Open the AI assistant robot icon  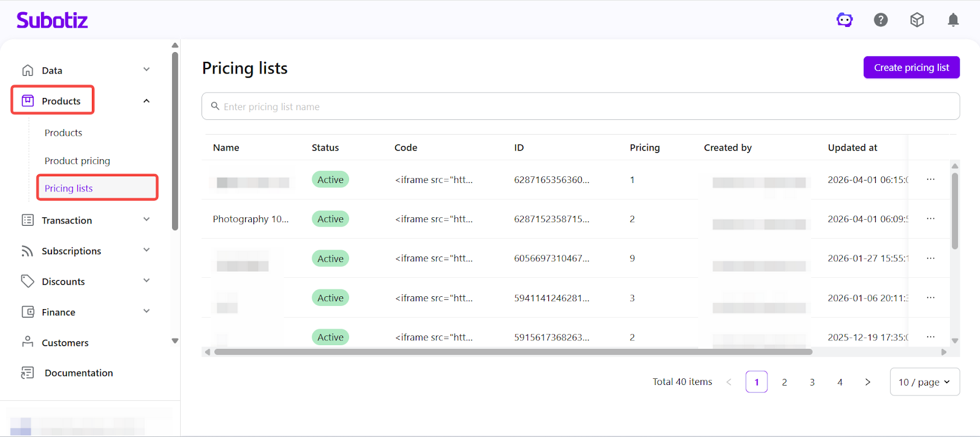(x=845, y=20)
